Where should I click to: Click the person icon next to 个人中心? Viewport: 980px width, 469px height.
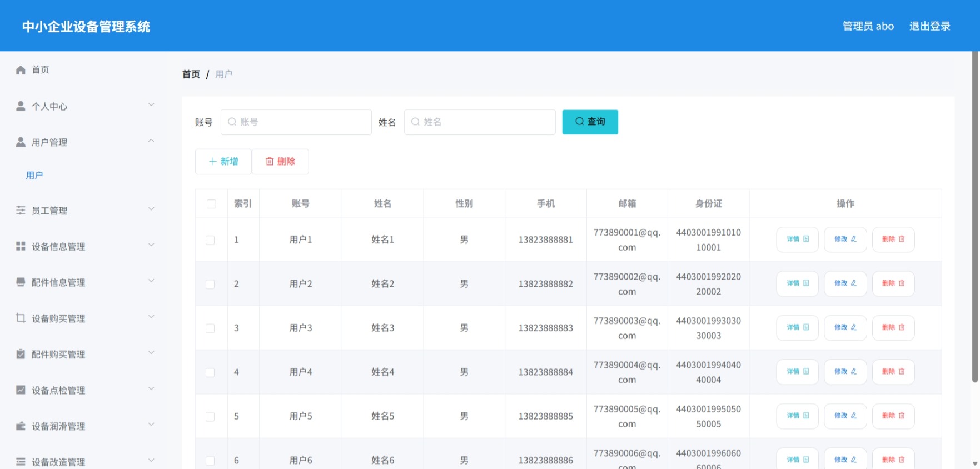pyautogui.click(x=21, y=106)
